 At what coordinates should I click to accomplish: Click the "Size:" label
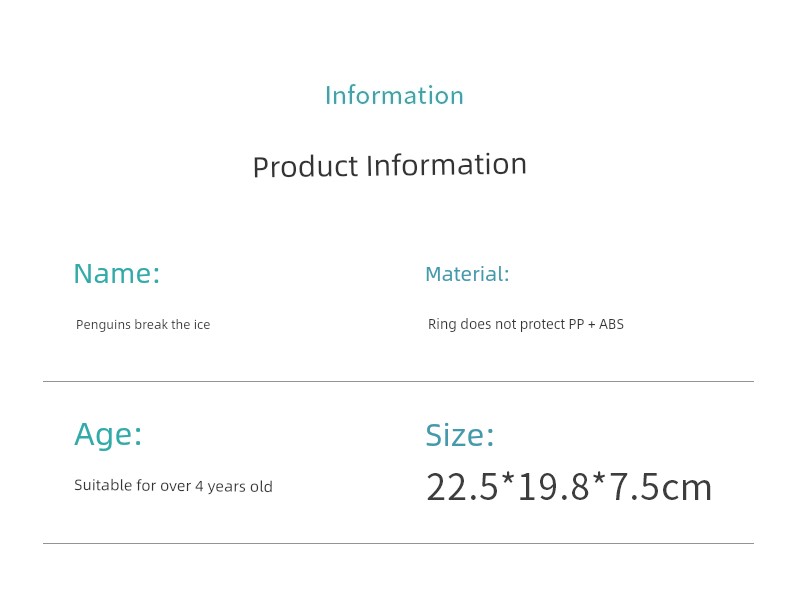click(460, 435)
